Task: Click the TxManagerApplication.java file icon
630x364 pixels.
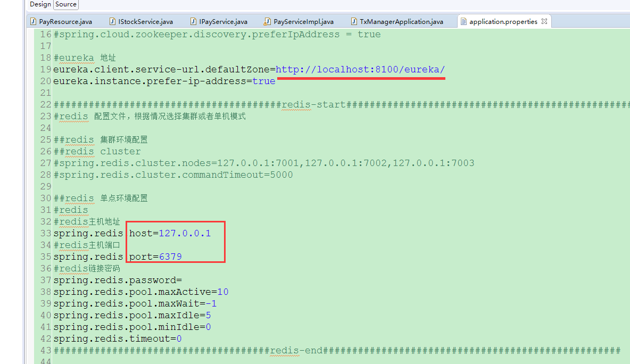Action: click(354, 22)
